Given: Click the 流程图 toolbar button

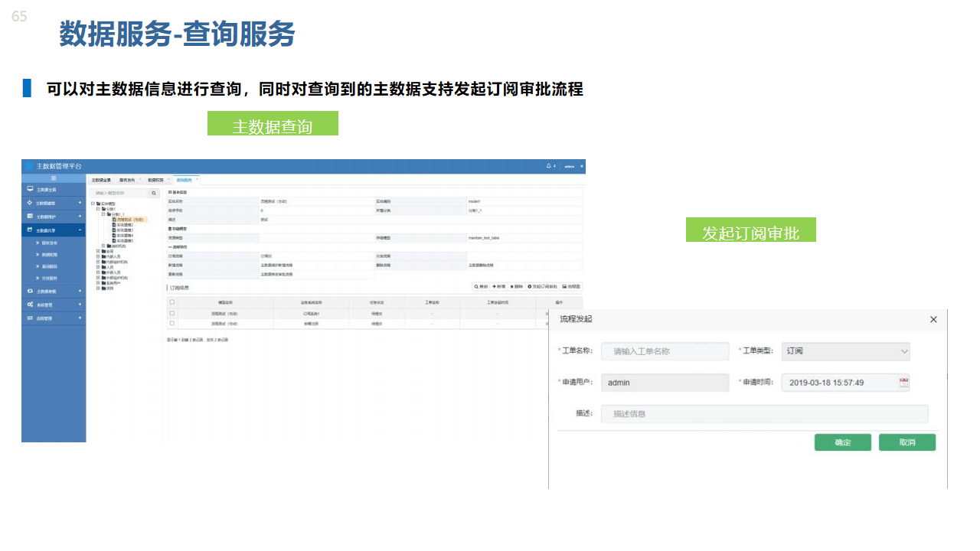Looking at the screenshot, I should (x=571, y=286).
